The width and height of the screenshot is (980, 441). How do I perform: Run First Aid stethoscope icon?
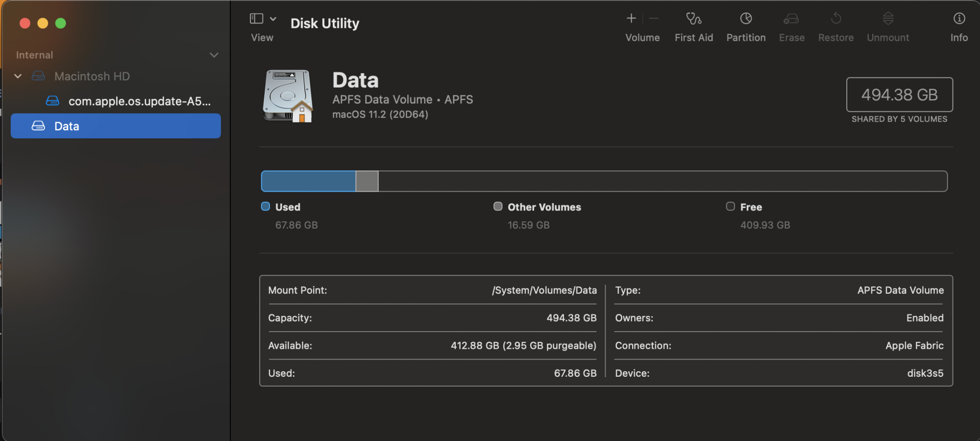point(693,19)
